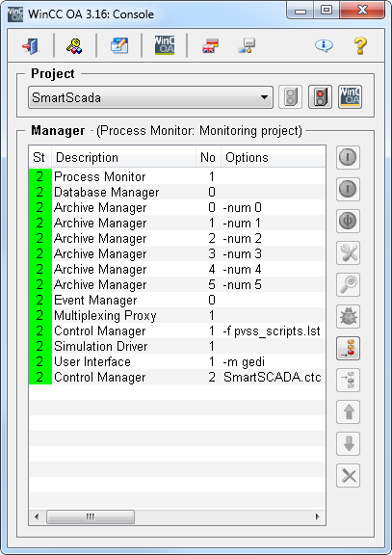Screen dimensions: 392x555
Task: Open help via yellow question mark
Action: click(360, 46)
